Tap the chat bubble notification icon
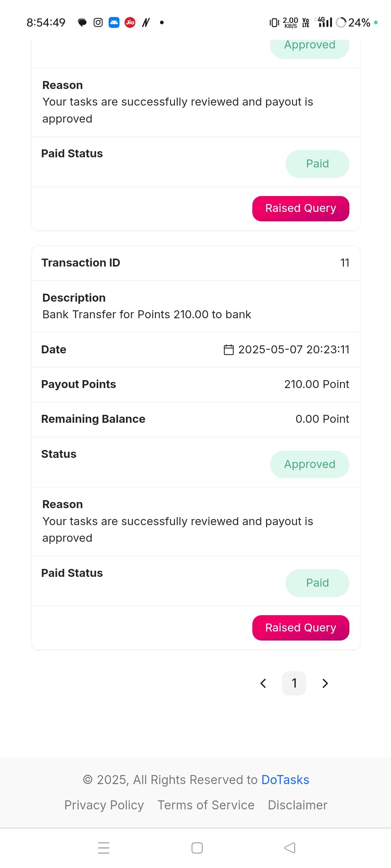Viewport: 391px width, 868px height. (82, 22)
